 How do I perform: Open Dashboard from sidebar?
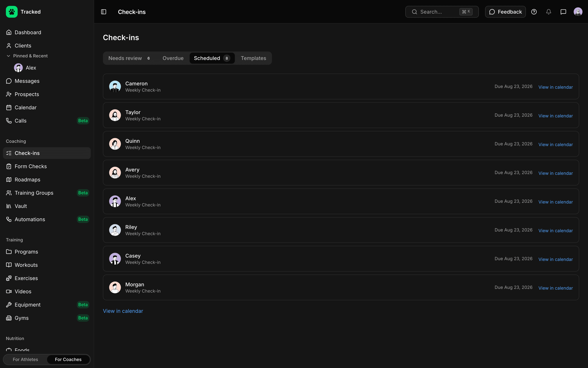click(47, 32)
